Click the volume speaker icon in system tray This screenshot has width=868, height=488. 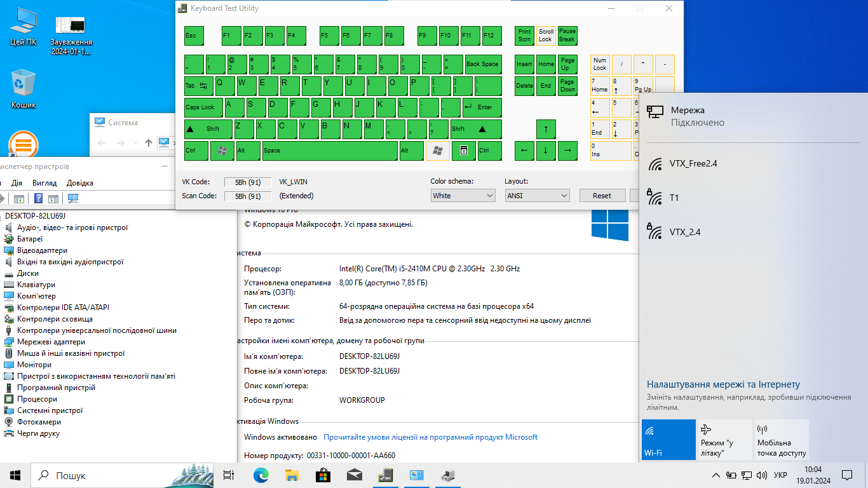[x=761, y=475]
